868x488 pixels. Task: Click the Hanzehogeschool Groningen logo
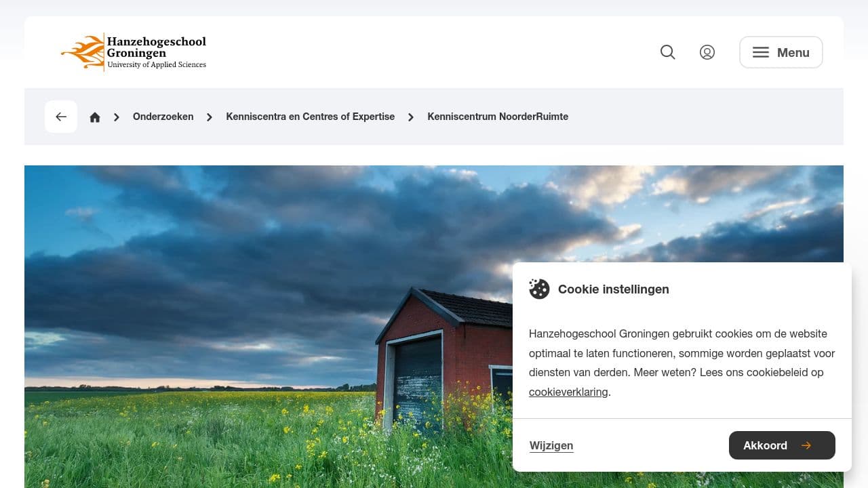pyautogui.click(x=134, y=52)
